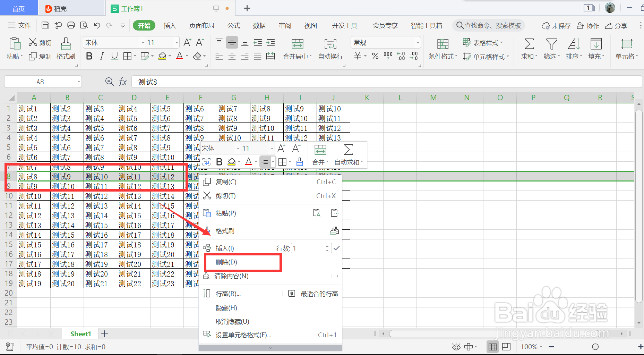Image resolution: width=644 pixels, height=355 pixels.
Task: Open the Page Layout (页面布局) tab
Action: 201,25
